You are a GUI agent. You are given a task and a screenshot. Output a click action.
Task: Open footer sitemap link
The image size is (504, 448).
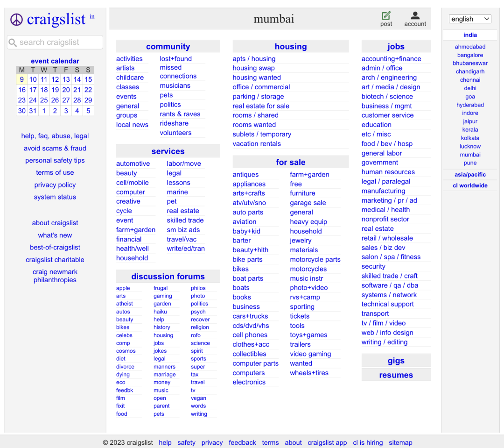400,443
